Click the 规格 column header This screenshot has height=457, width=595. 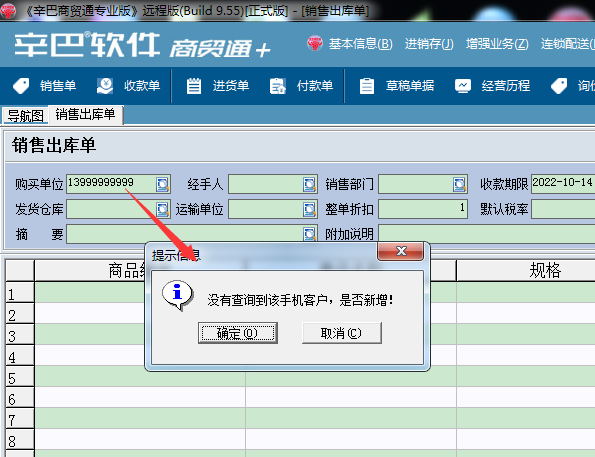tap(526, 271)
